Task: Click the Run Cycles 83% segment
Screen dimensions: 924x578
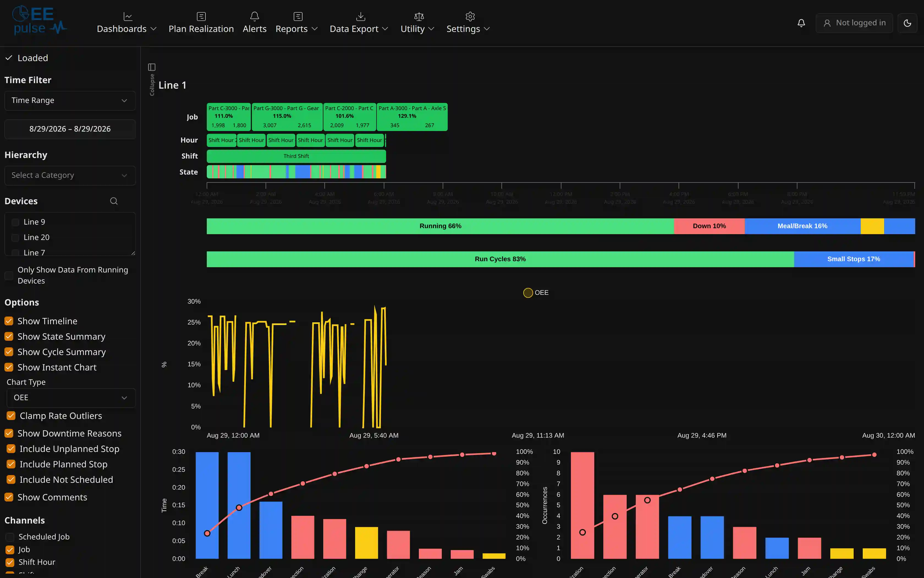Action: pos(500,259)
